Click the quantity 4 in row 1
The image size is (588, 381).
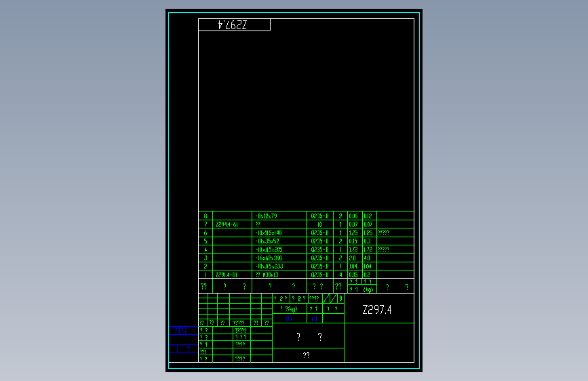340,275
